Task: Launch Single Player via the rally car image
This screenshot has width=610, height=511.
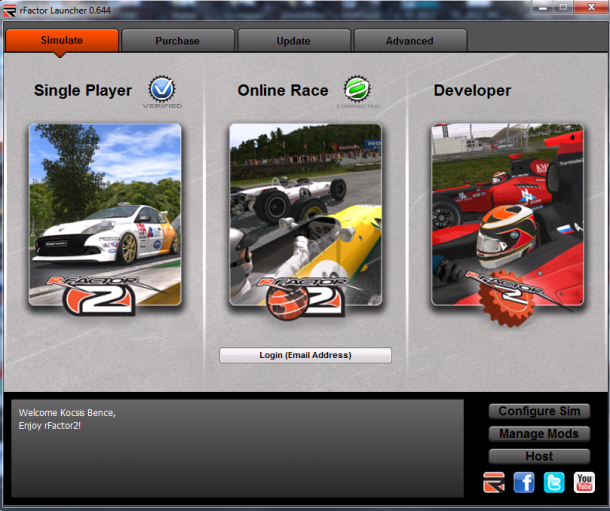Action: pyautogui.click(x=105, y=215)
